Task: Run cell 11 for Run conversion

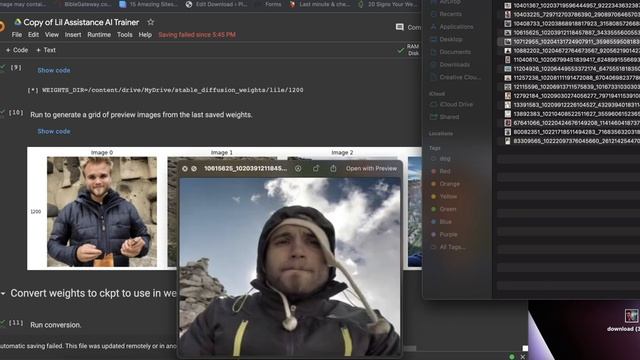Action: (16, 323)
